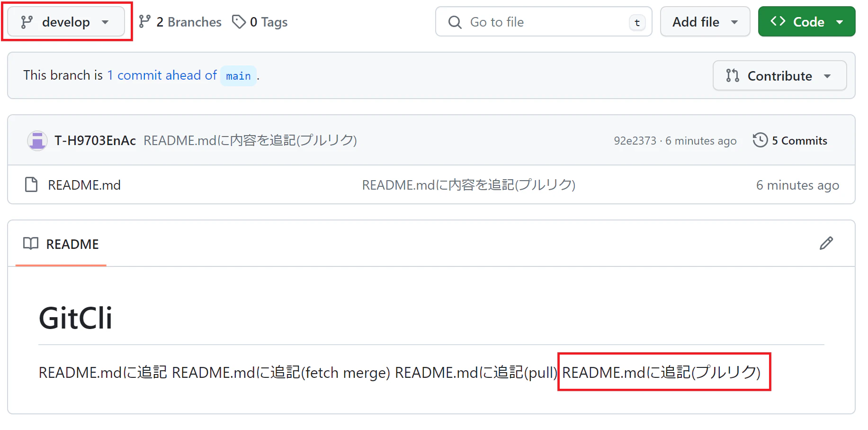Open the 0 Tags link
Viewport: 868px width, 430px height.
(x=260, y=22)
